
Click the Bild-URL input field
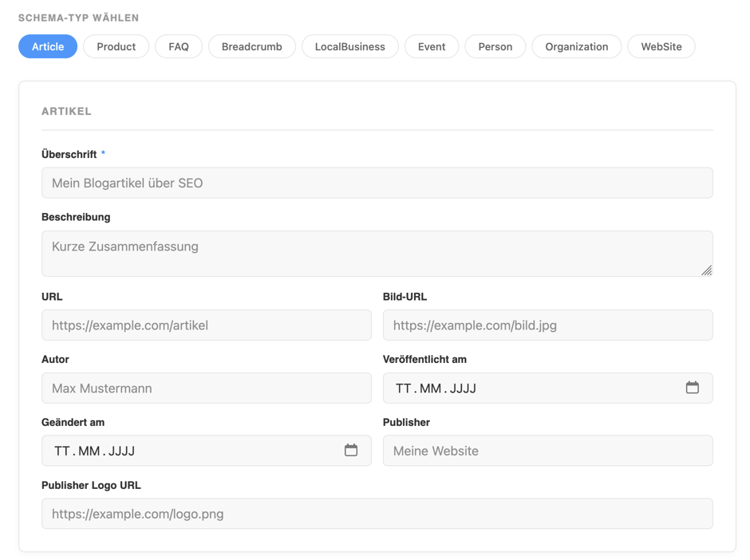pyautogui.click(x=547, y=325)
